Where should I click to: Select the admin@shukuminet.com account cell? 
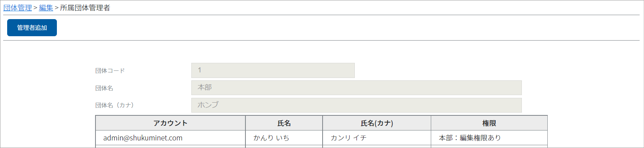point(170,138)
